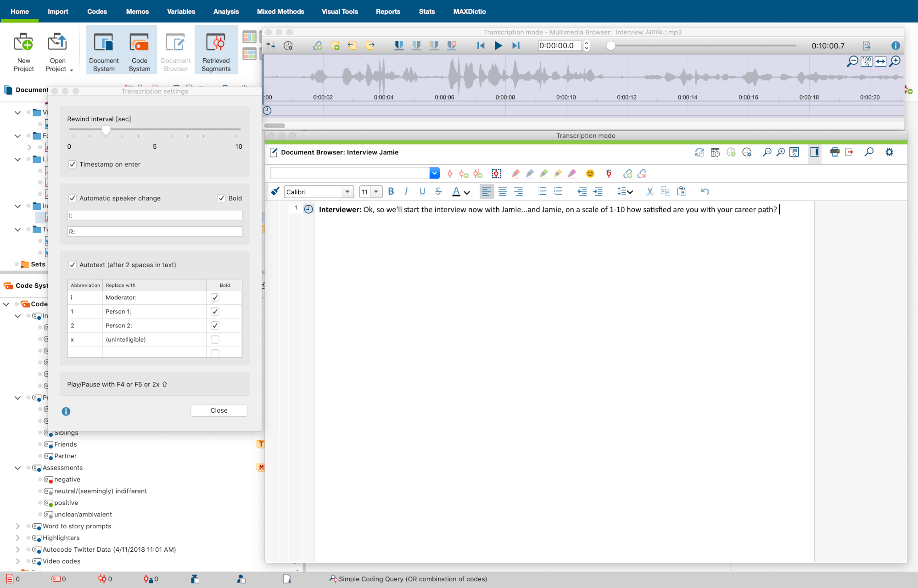Open the Document System panel
Viewport: 918px width, 588px height.
click(x=104, y=50)
